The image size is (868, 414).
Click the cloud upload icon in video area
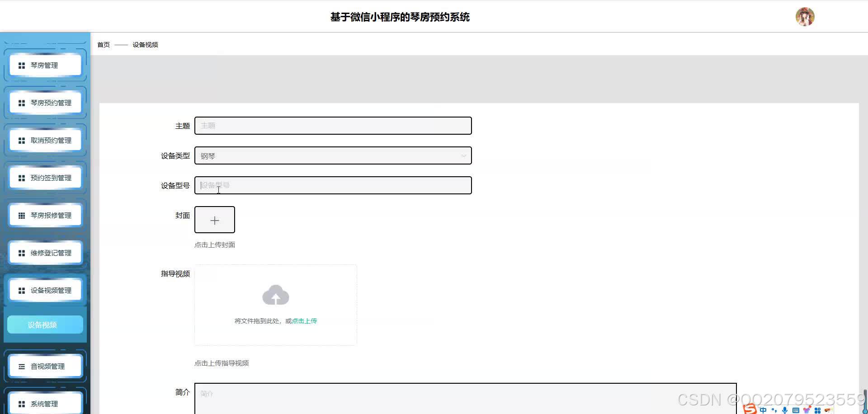tap(276, 295)
